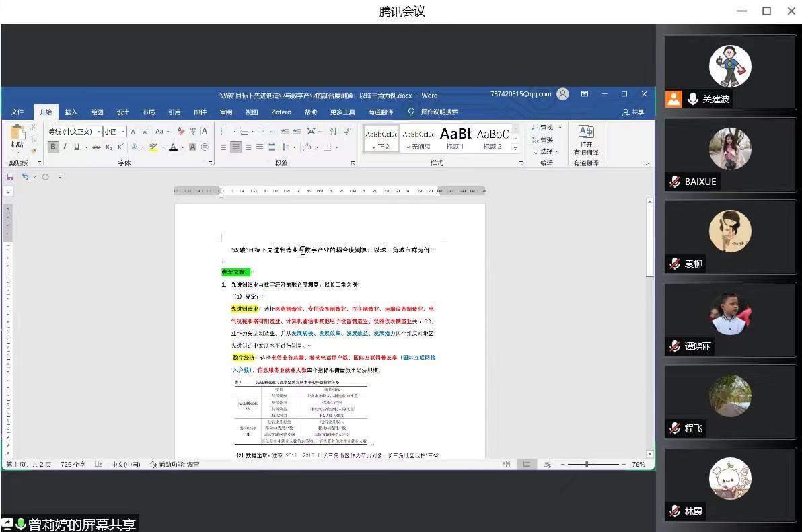
Task: Undo the last action
Action: [25, 177]
